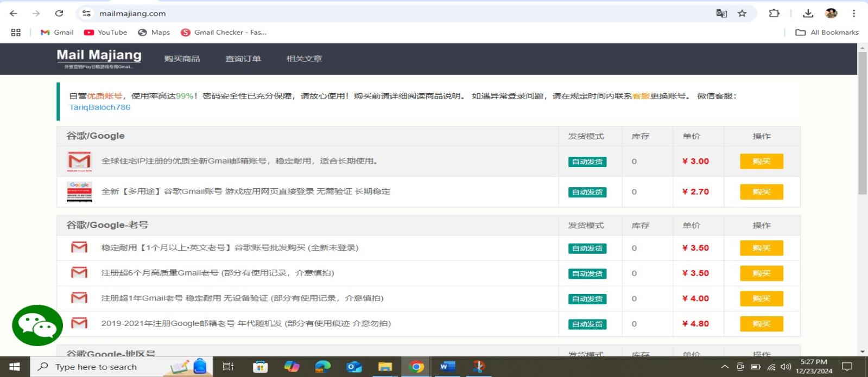The height and width of the screenshot is (377, 868).
Task: Reload the page with refresh icon
Action: pos(59,14)
